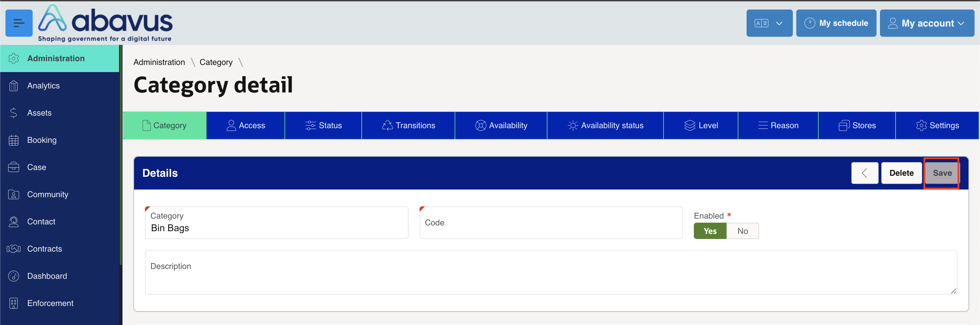Switch to Availability status tab

605,125
